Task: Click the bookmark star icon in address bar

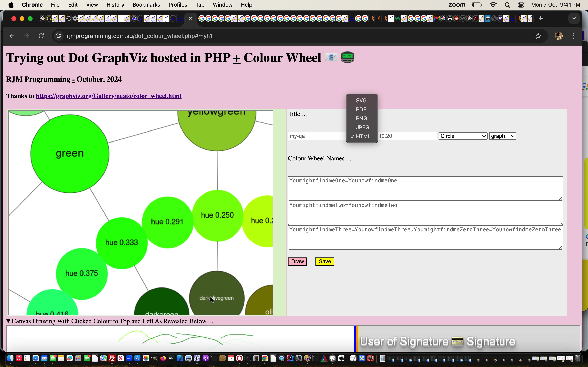Action: (538, 36)
